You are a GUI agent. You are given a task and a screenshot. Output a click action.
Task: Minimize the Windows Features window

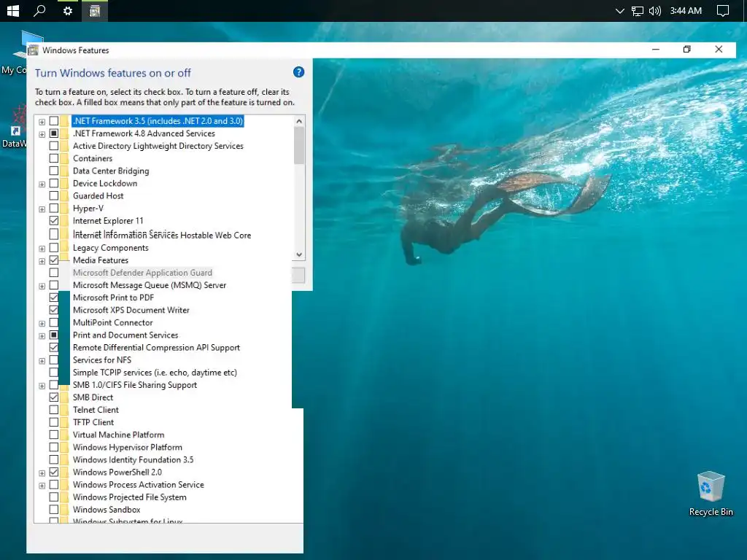click(x=656, y=49)
